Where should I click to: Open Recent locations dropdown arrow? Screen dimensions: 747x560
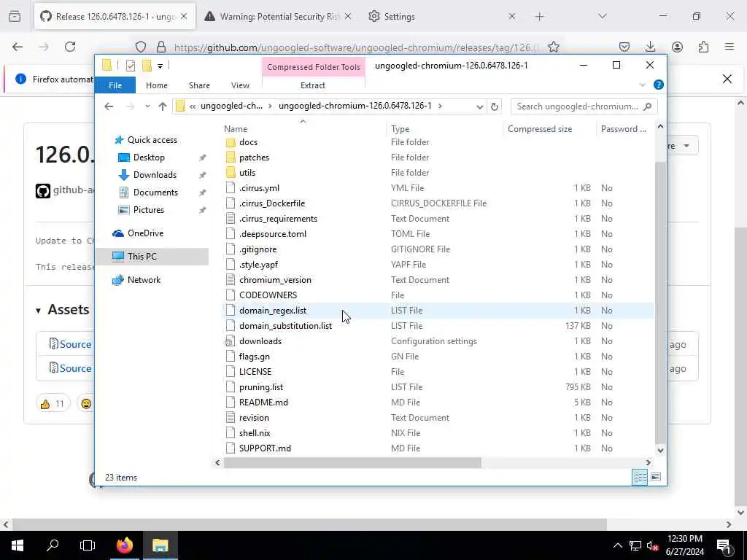point(147,106)
